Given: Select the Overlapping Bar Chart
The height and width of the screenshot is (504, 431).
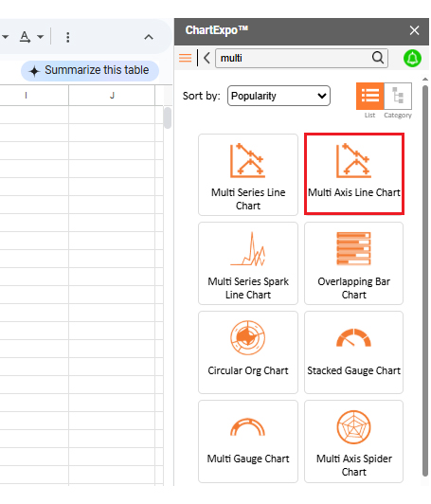Looking at the screenshot, I should click(354, 263).
